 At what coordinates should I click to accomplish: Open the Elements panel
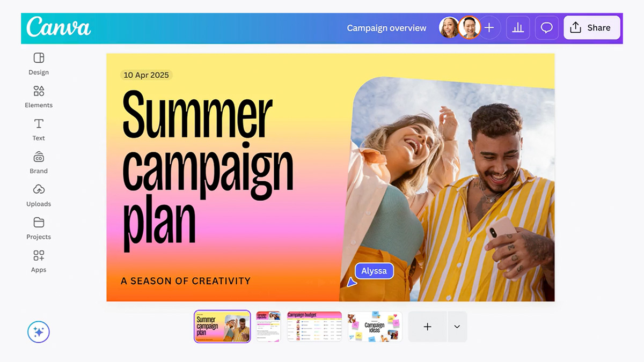pyautogui.click(x=39, y=97)
